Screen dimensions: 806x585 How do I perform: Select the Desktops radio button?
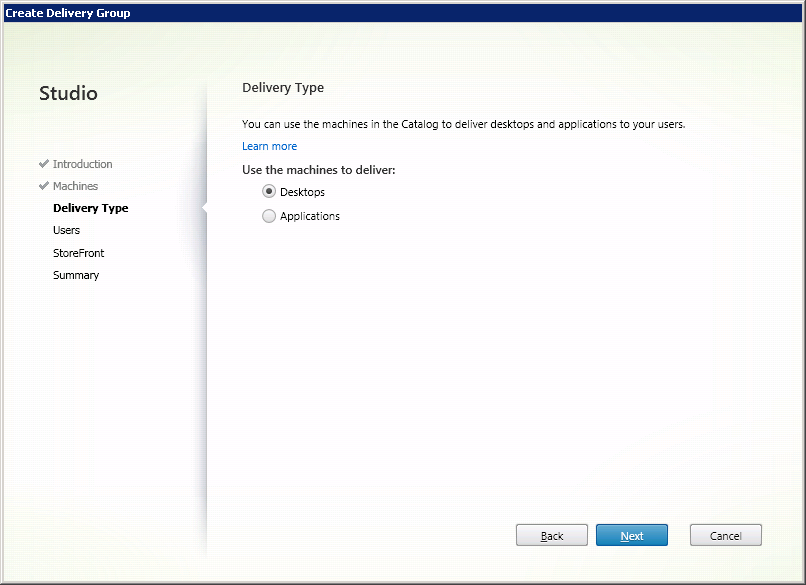[x=269, y=192]
